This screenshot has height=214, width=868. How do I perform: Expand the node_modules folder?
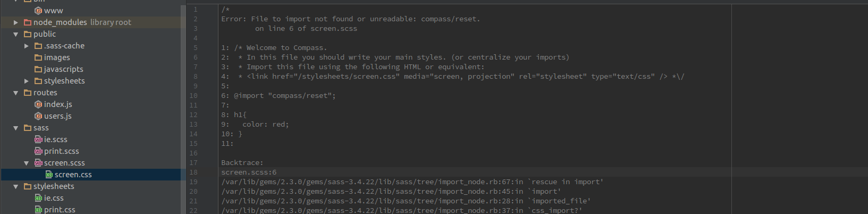pyautogui.click(x=16, y=22)
